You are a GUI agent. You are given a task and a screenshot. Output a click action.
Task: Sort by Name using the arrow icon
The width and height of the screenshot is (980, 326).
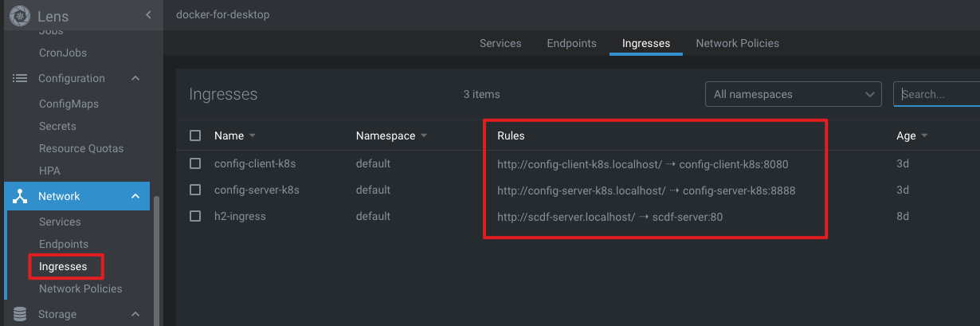tap(253, 136)
